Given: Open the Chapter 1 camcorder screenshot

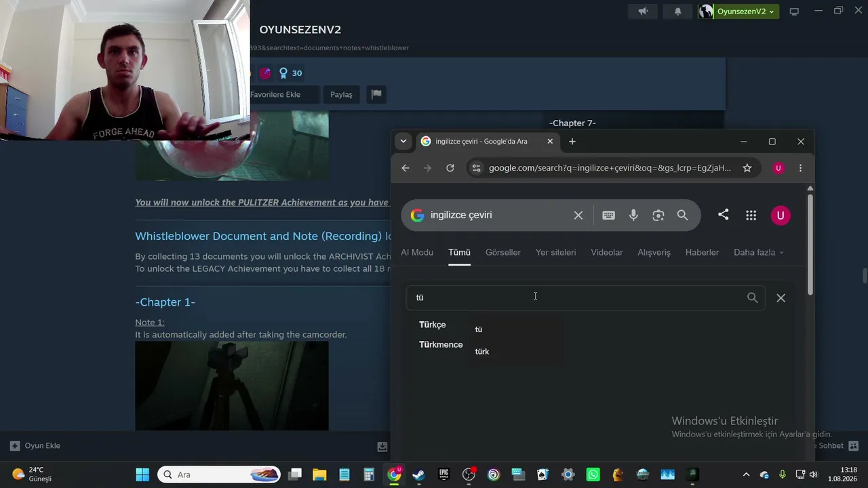Looking at the screenshot, I should click(232, 386).
